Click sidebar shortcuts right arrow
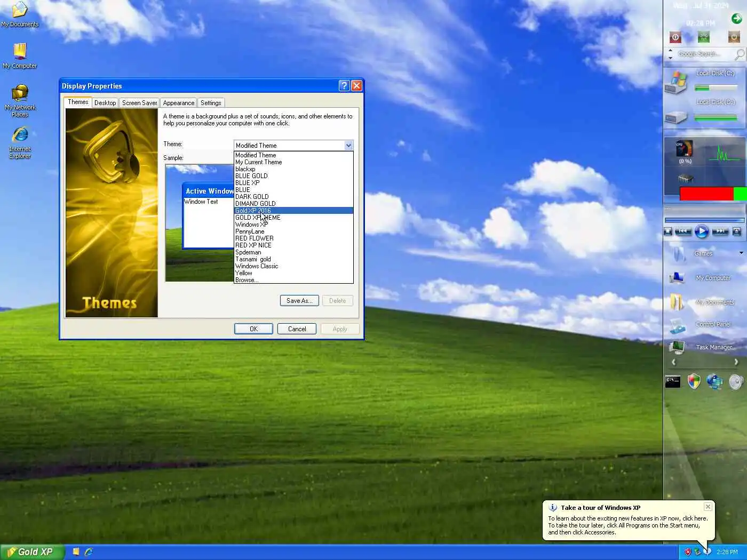The width and height of the screenshot is (747, 560). [x=736, y=362]
